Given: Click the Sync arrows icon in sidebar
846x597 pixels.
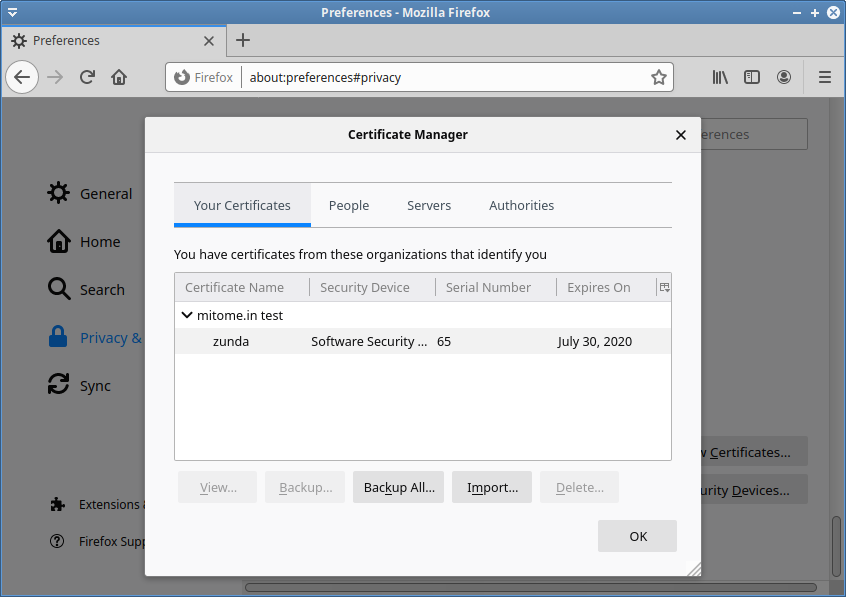Looking at the screenshot, I should pos(58,384).
